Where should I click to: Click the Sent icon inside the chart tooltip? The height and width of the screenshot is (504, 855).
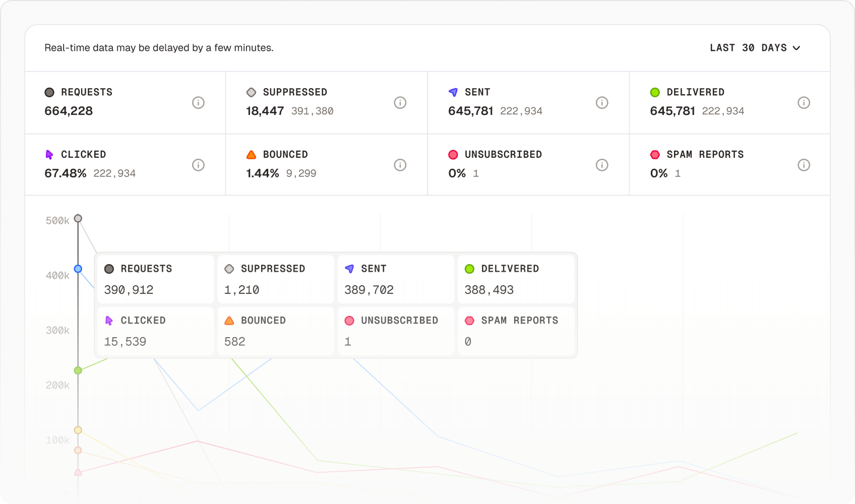pyautogui.click(x=349, y=268)
